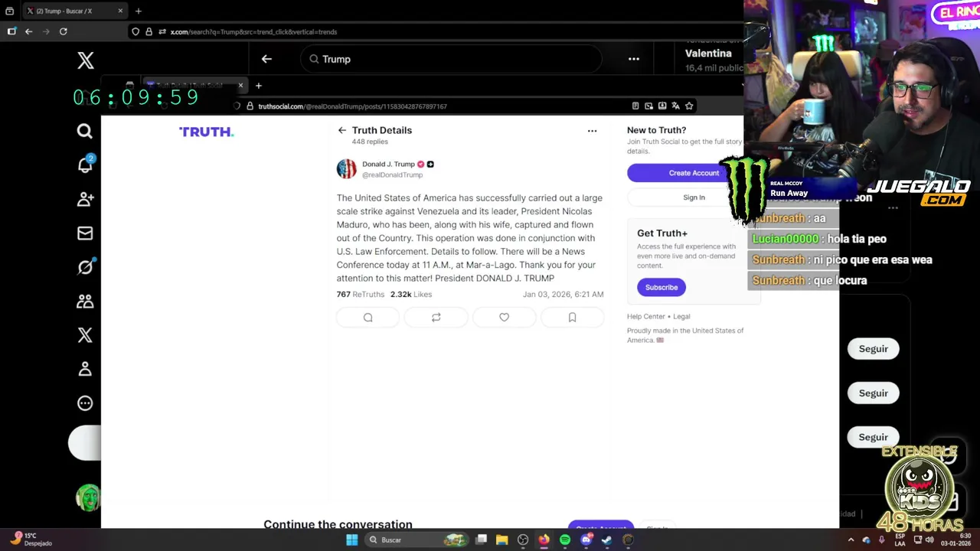980x551 pixels.
Task: View the 2.32k Likes list
Action: (411, 295)
